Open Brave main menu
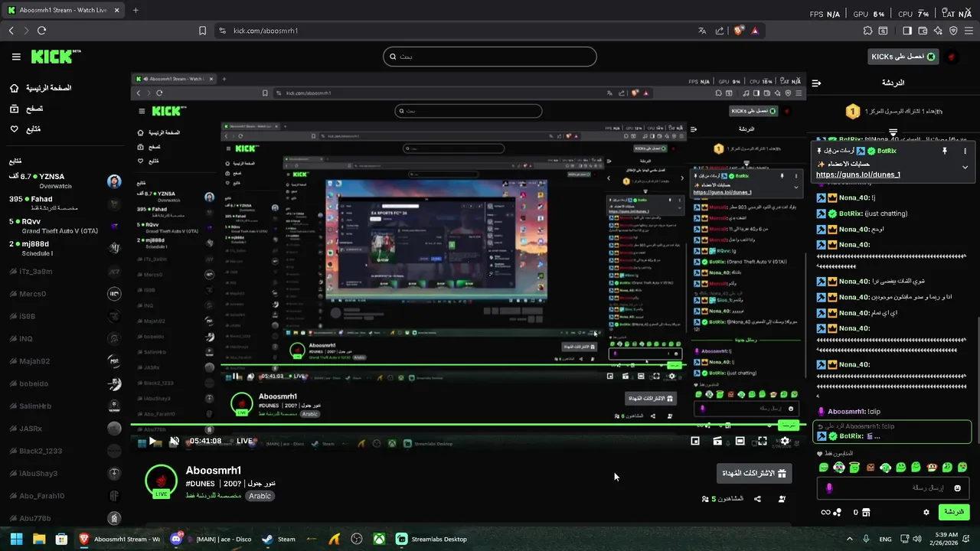Viewport: 980px width, 551px height. (x=969, y=31)
